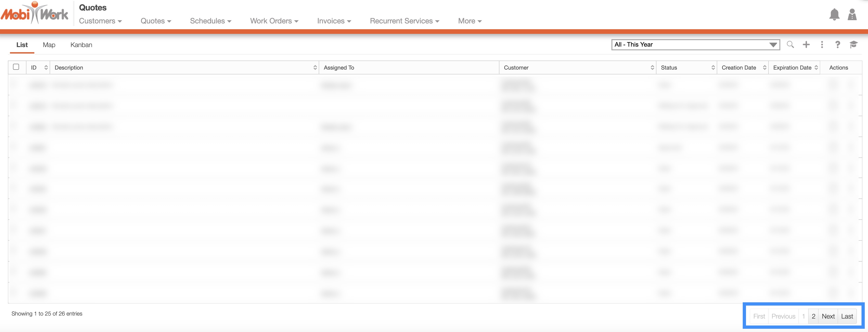Open the All - This Year filter dropdown
Viewport: 868px width, 332px height.
[x=695, y=45]
